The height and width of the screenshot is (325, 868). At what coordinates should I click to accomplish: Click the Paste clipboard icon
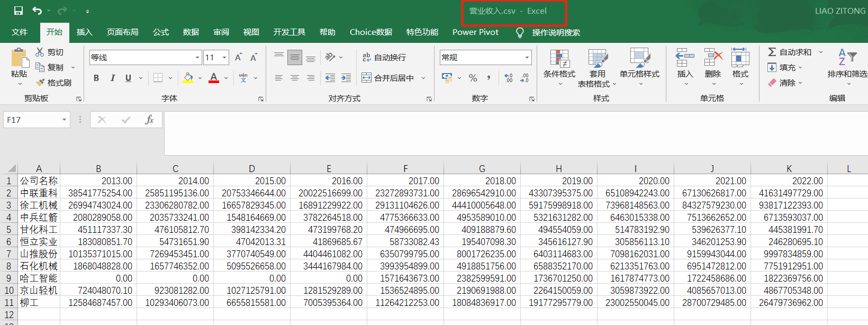coord(19,57)
